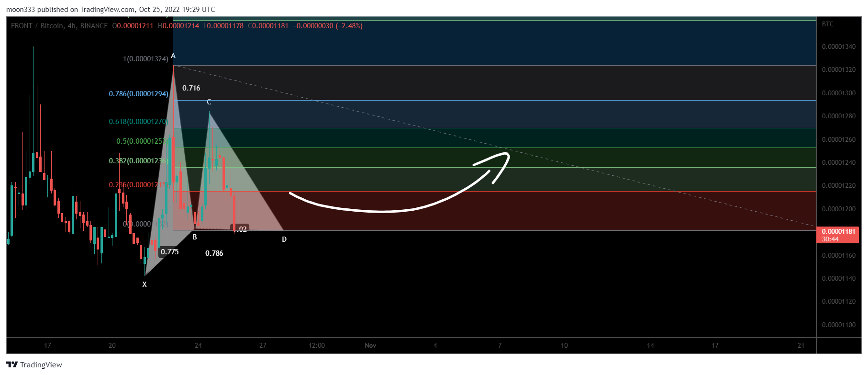868x375 pixels.
Task: Click the Nov label on time axis
Action: pos(370,345)
